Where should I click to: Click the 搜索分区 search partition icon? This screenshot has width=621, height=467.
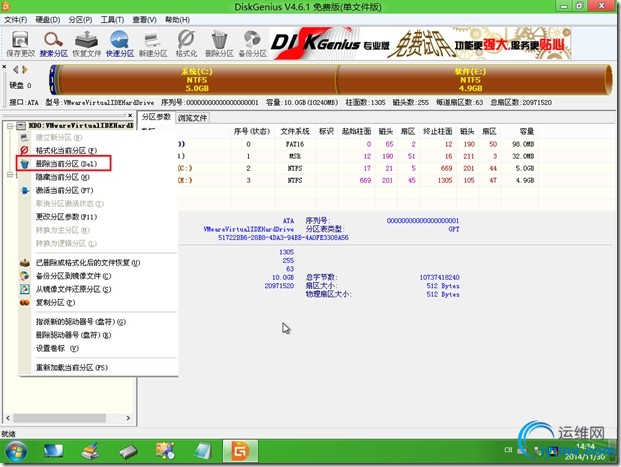click(x=53, y=44)
